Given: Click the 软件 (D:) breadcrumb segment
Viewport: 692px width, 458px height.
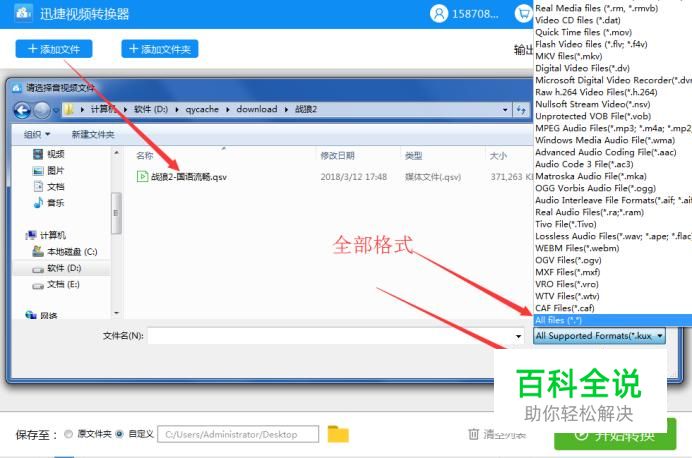Looking at the screenshot, I should click(x=150, y=109).
